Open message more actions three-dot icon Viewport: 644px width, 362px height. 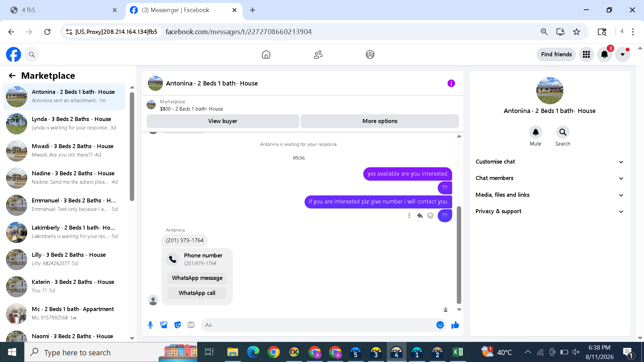click(x=409, y=216)
